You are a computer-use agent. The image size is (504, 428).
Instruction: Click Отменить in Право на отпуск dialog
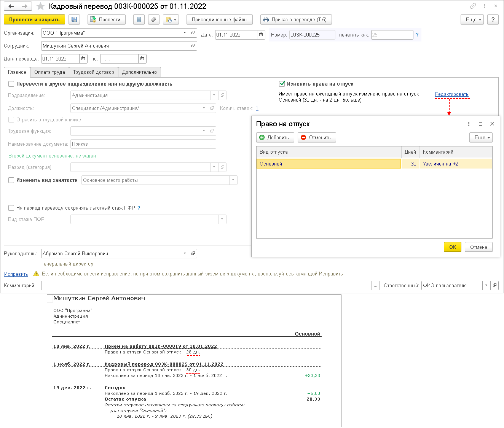pyautogui.click(x=317, y=137)
